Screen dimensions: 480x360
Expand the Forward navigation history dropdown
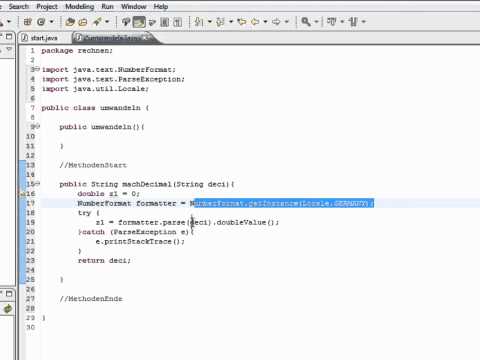(x=286, y=22)
